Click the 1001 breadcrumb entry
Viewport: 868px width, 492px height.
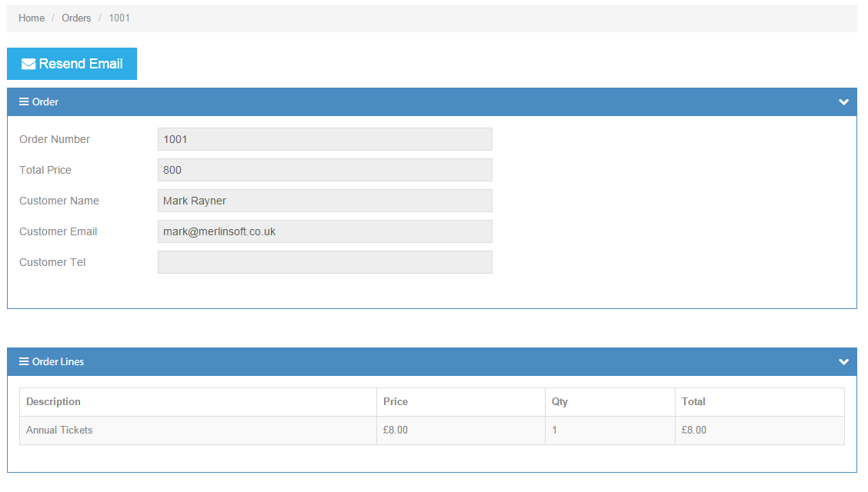pos(119,18)
